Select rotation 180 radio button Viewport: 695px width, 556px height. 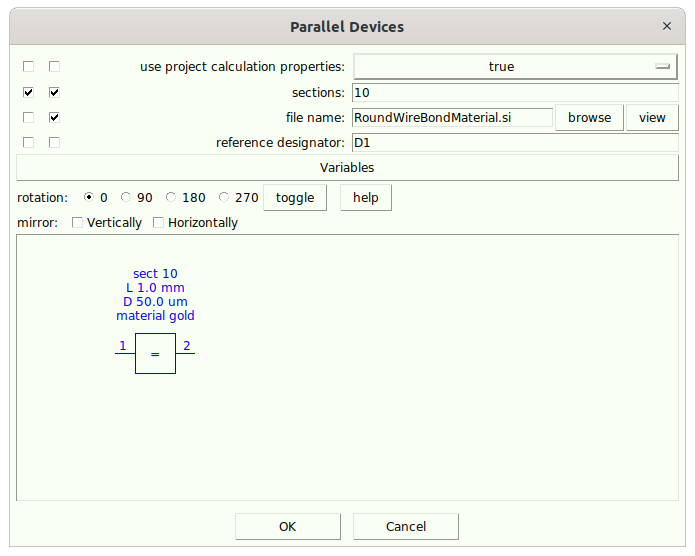coord(171,197)
